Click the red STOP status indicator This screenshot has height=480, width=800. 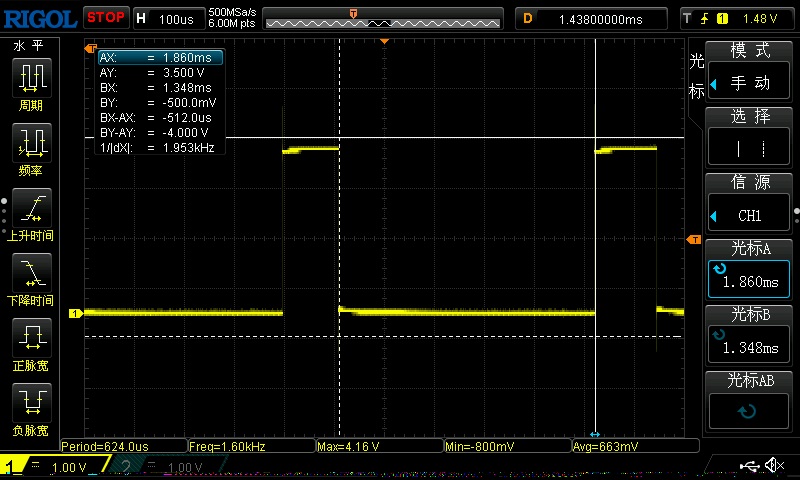106,18
